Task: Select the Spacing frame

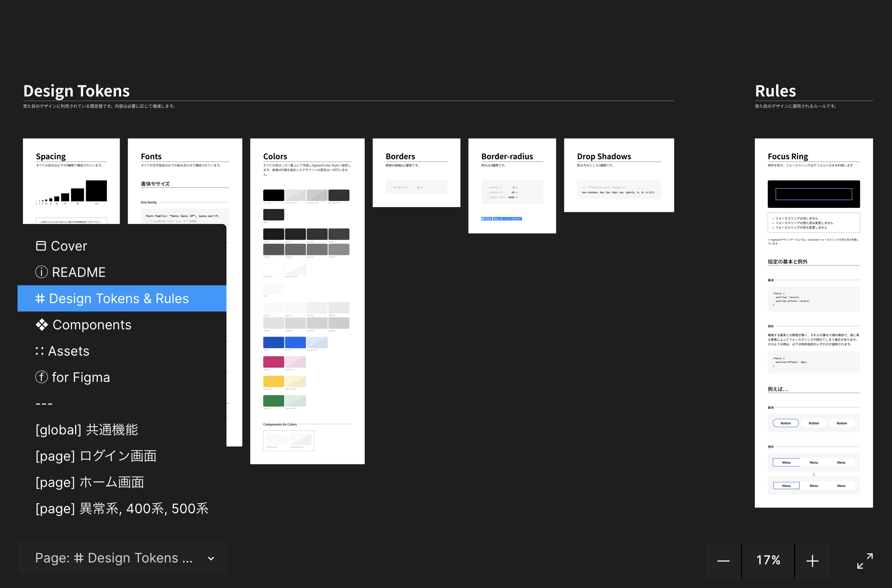Action: (71, 181)
